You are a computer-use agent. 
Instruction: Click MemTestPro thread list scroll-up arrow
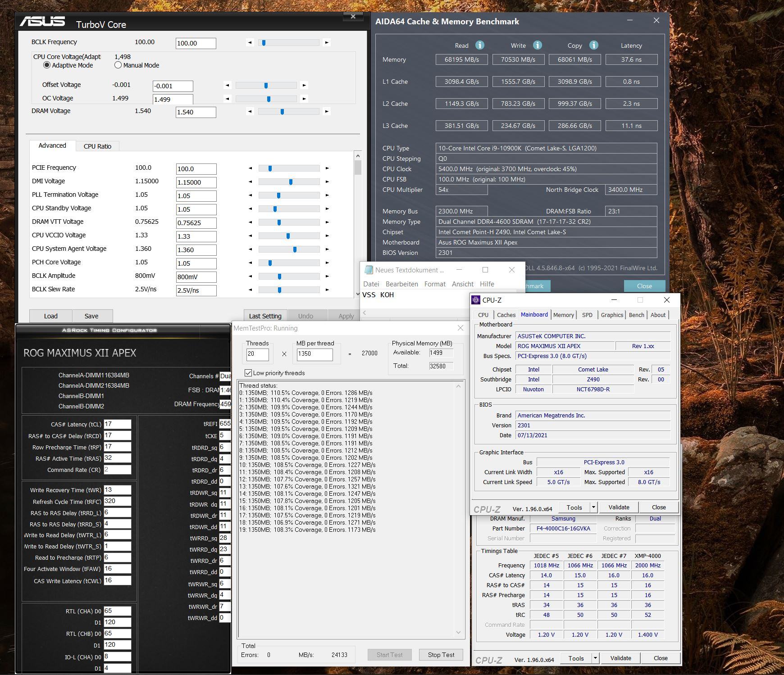tap(459, 386)
